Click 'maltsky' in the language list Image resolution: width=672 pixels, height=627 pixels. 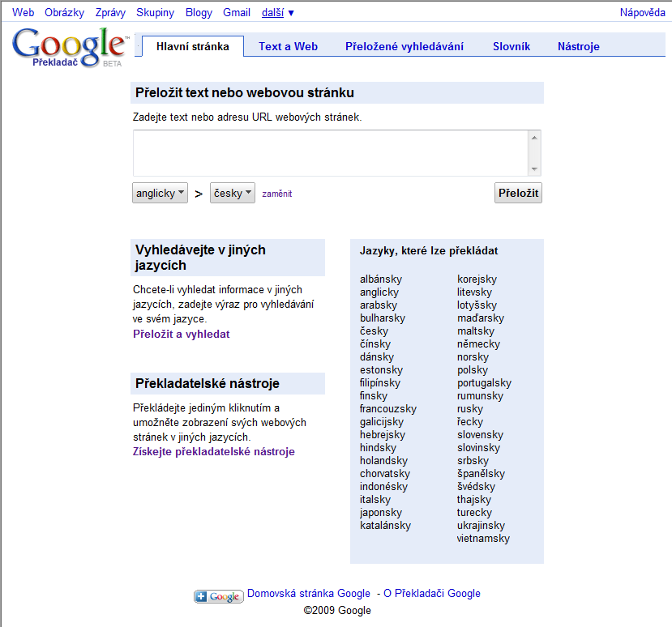click(x=475, y=331)
